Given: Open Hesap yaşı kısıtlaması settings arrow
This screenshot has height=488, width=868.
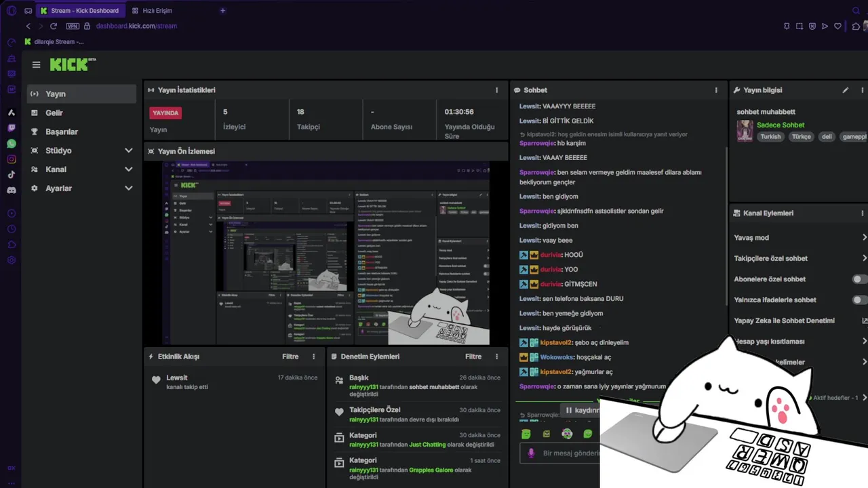Looking at the screenshot, I should pyautogui.click(x=865, y=341).
